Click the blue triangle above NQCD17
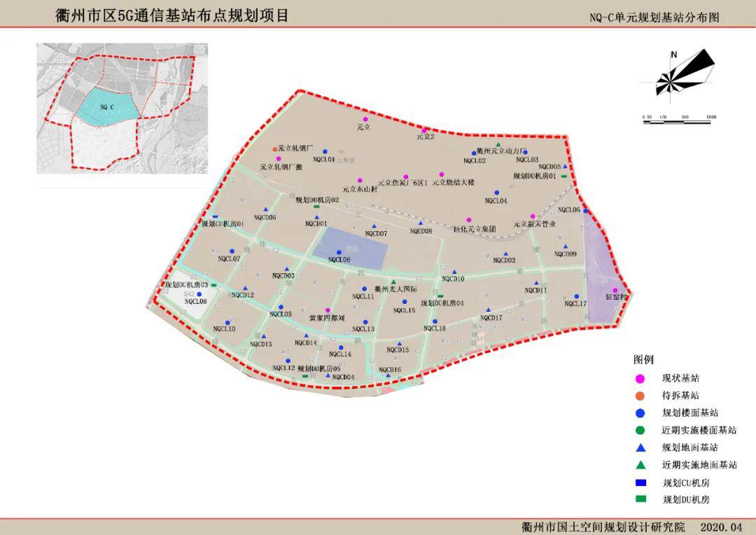The height and width of the screenshot is (535, 756). pyautogui.click(x=489, y=311)
